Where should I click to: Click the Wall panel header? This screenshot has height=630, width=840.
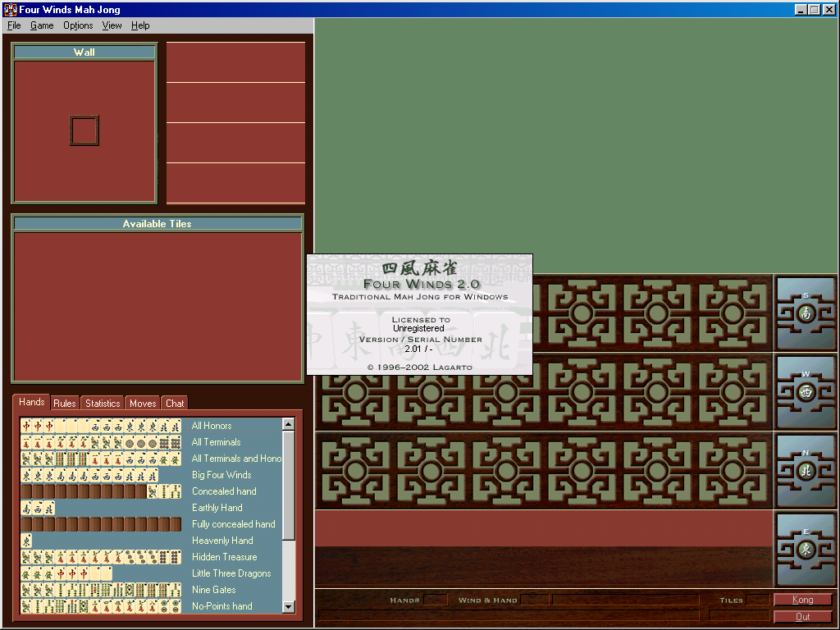click(x=84, y=52)
